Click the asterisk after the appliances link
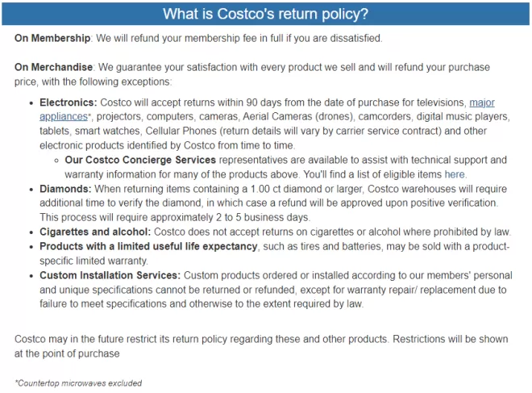 coord(89,115)
